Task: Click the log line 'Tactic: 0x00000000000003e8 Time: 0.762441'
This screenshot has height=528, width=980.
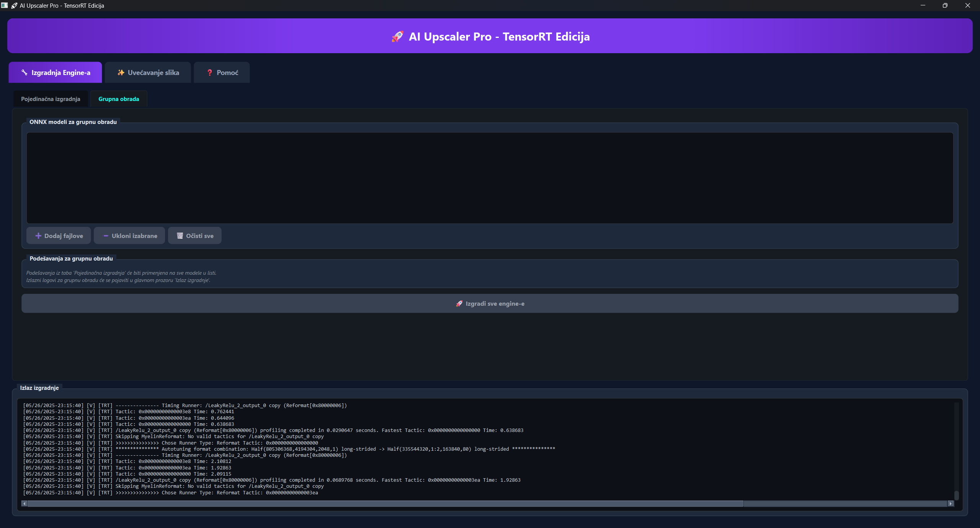Action: click(x=129, y=412)
